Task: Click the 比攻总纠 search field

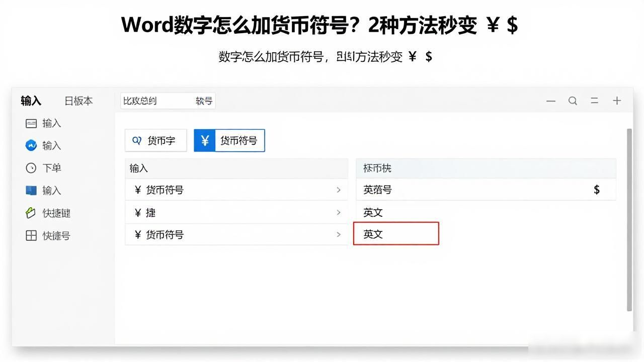Action: coord(168,101)
